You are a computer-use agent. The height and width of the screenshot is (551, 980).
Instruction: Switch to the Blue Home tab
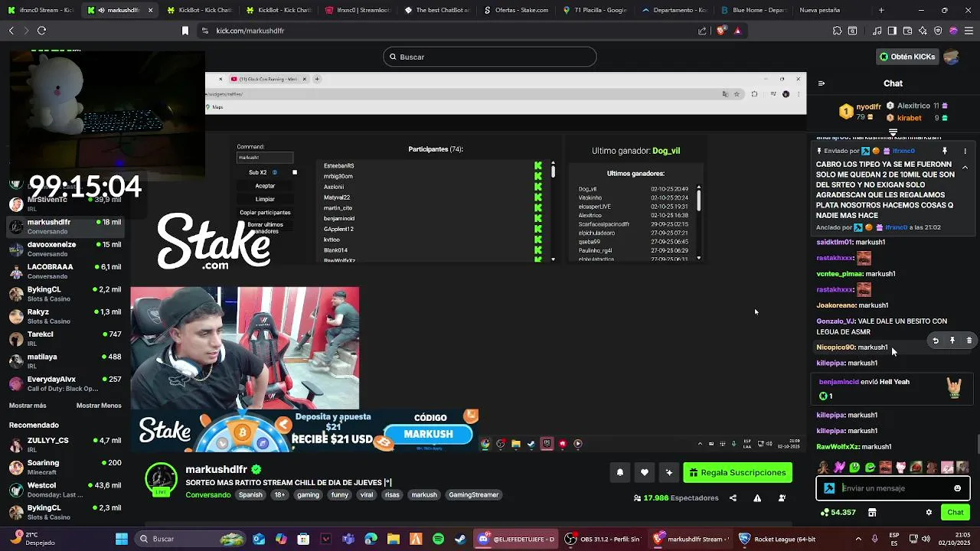pyautogui.click(x=752, y=10)
